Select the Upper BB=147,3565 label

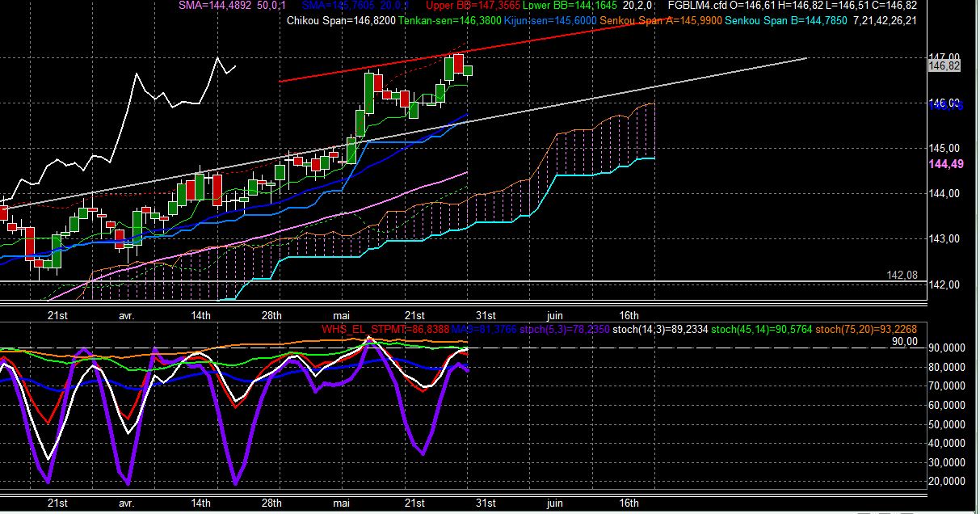point(471,6)
